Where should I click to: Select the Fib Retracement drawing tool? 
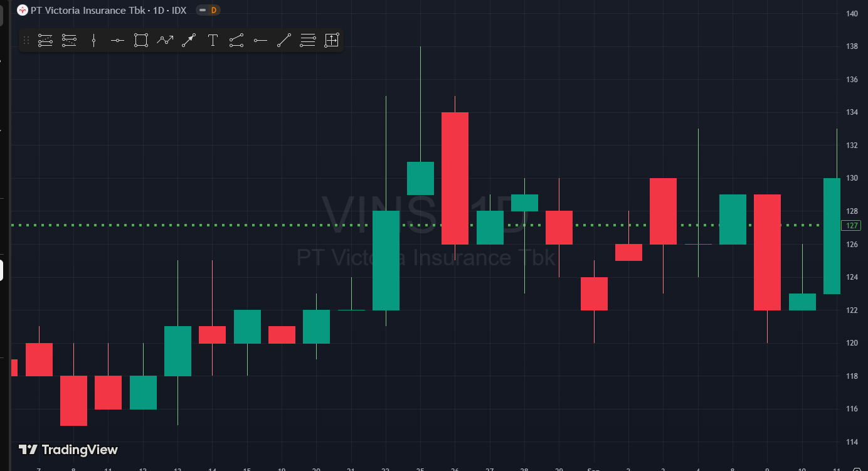45,41
